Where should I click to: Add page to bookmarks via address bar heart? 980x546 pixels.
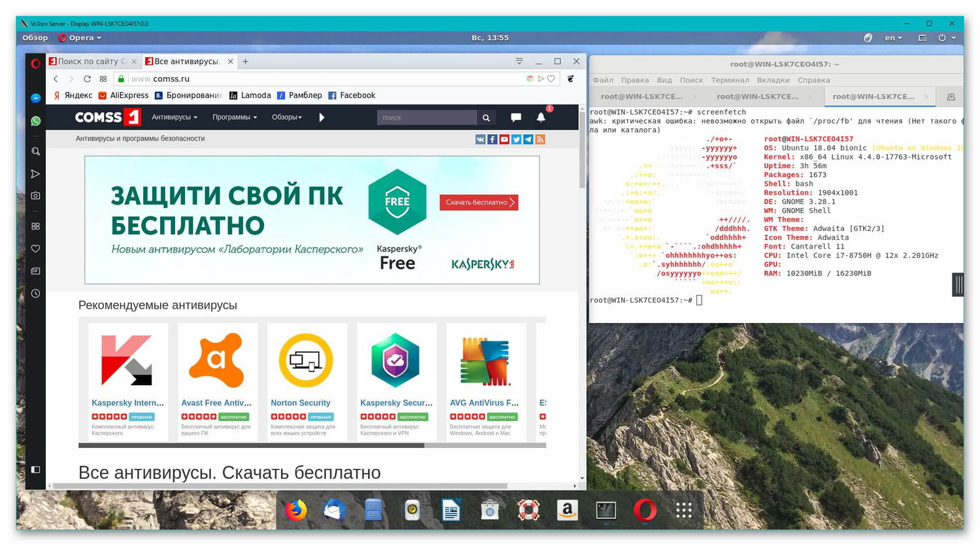click(x=551, y=78)
